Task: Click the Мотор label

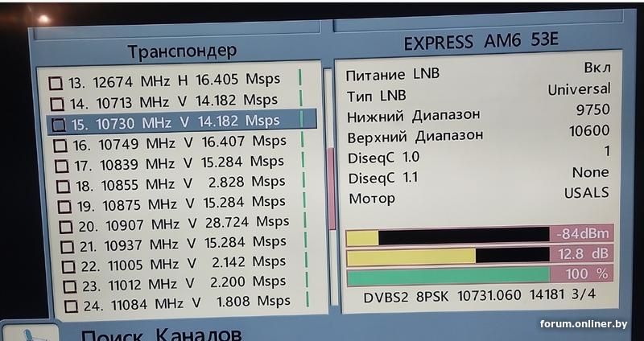Action: pyautogui.click(x=372, y=199)
